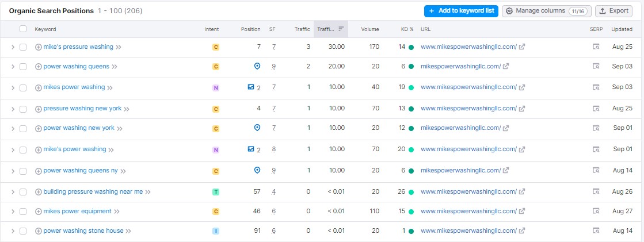Screen dimensions: 644x242
Task: Toggle the select-all checkbox in table header
Action: 23,29
